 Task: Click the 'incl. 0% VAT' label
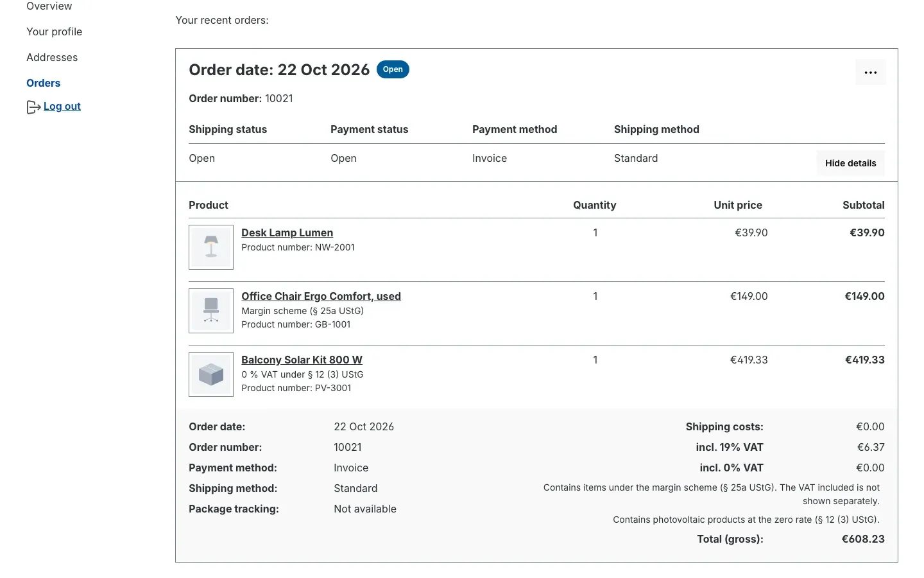[x=732, y=468]
